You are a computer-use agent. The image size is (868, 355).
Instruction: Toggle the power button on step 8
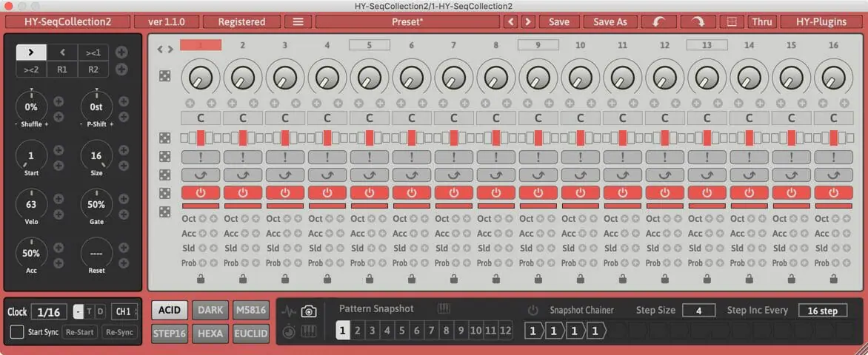click(495, 192)
